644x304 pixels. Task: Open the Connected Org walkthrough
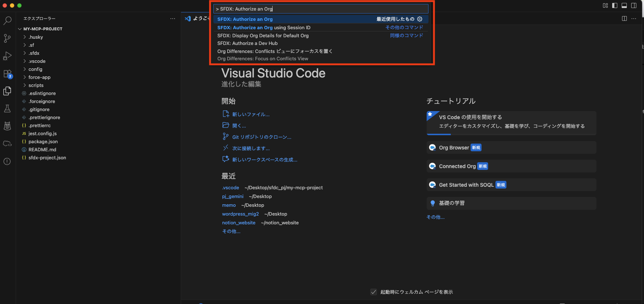pos(511,166)
